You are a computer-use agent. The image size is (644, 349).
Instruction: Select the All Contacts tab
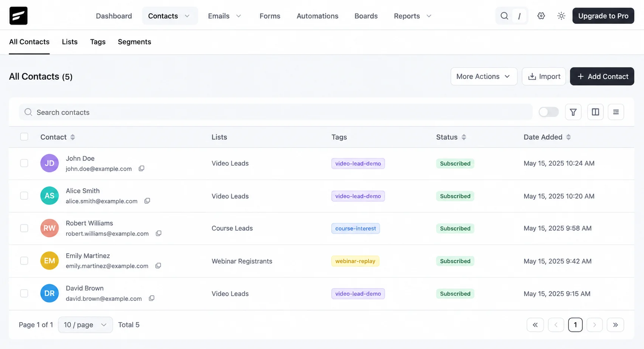(x=29, y=42)
